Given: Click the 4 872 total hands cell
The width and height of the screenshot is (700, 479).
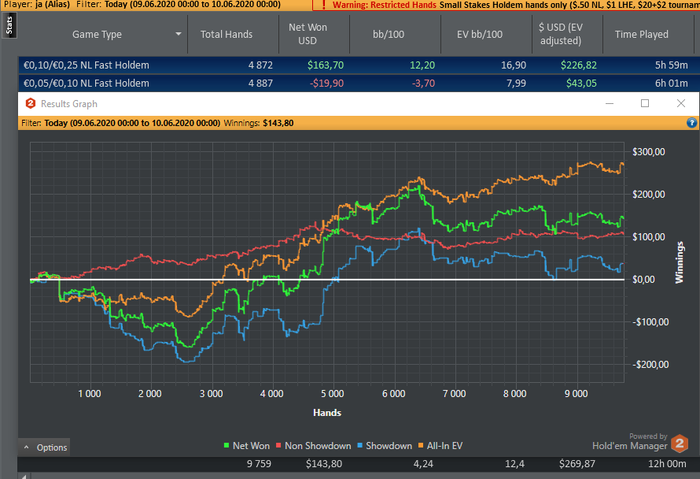Looking at the screenshot, I should coord(260,65).
